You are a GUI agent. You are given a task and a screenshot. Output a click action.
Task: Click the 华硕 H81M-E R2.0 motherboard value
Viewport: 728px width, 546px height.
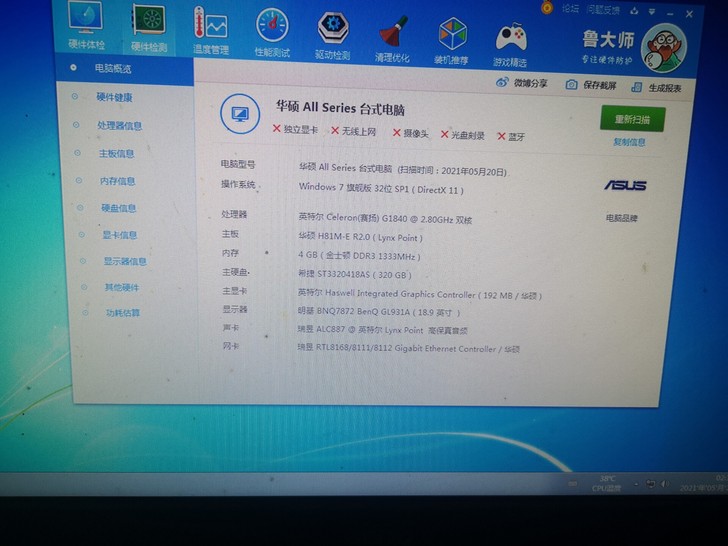pos(360,237)
